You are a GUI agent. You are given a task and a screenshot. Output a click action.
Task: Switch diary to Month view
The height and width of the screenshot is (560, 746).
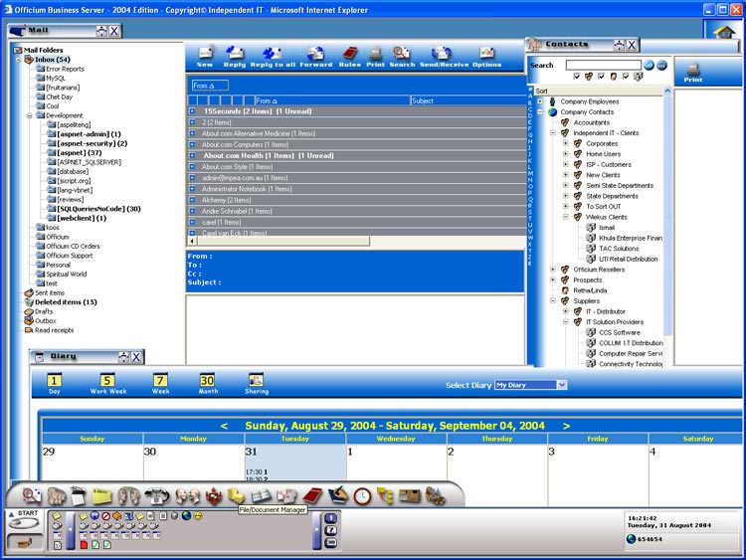click(x=208, y=384)
